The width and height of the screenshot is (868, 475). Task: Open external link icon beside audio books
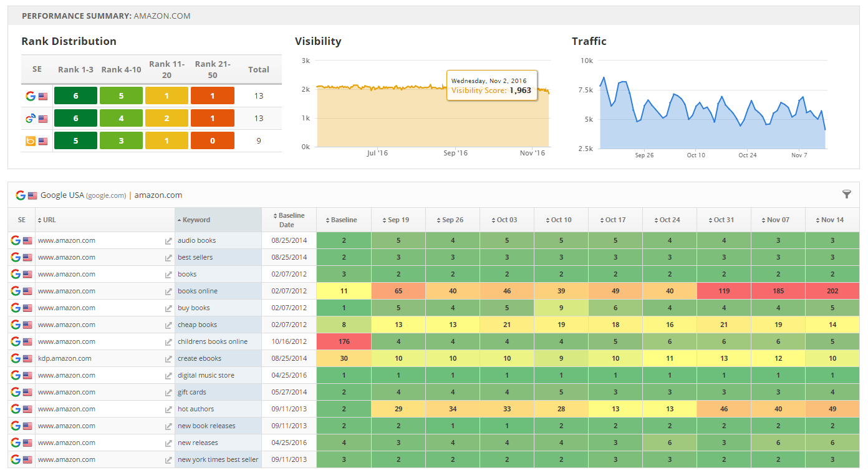168,241
